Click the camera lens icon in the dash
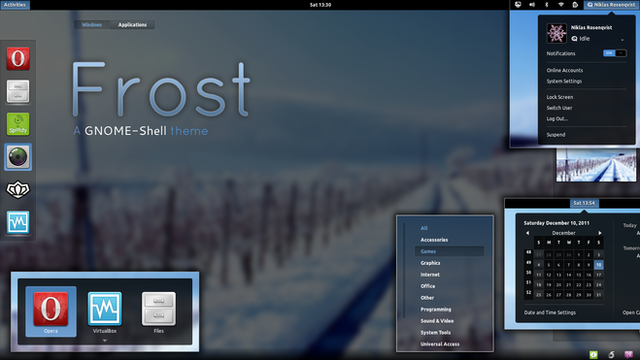Screen dimensions: 640x360 tap(18, 157)
